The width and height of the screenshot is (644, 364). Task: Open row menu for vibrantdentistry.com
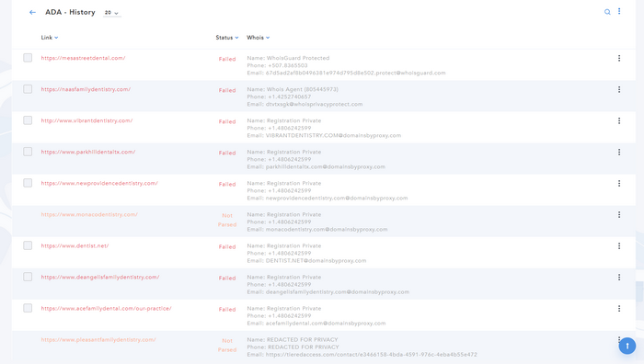point(619,120)
